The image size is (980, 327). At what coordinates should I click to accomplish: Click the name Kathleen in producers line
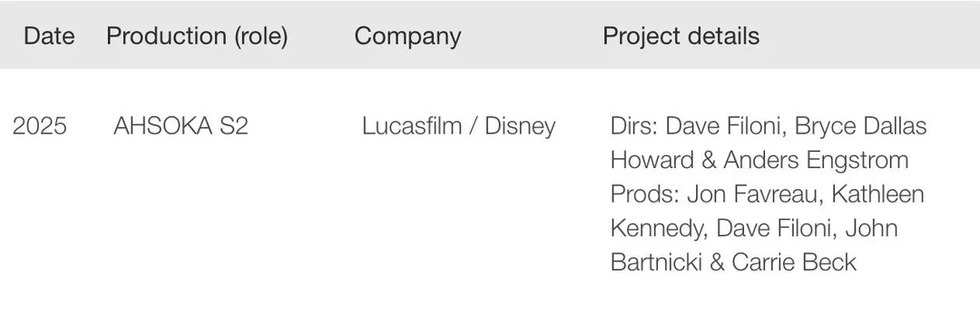coord(877,193)
